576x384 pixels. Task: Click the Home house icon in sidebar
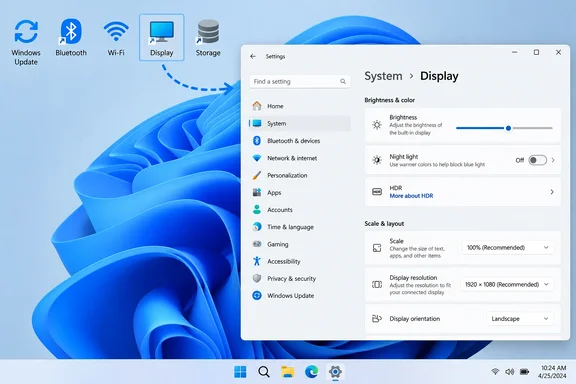tap(257, 106)
